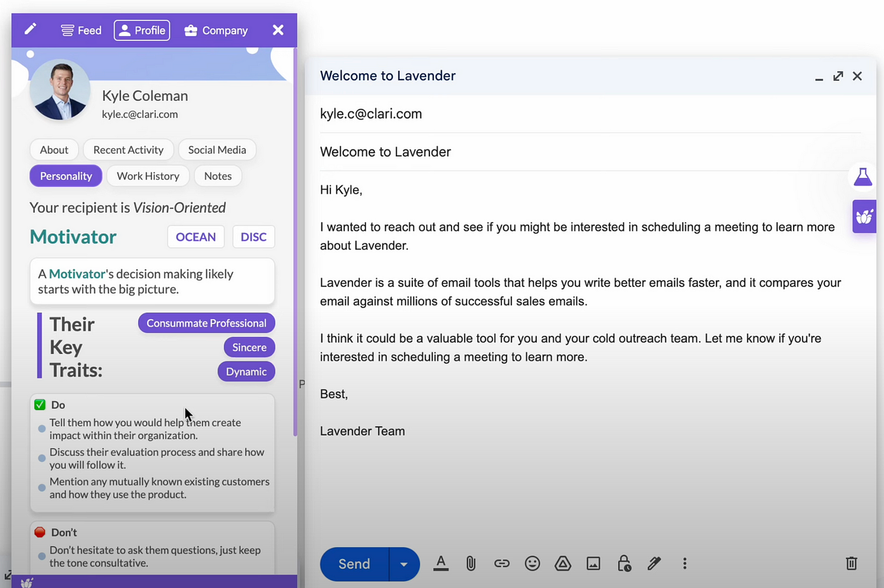The image size is (884, 588).
Task: Click the purple flask icon on right edge
Action: [863, 177]
